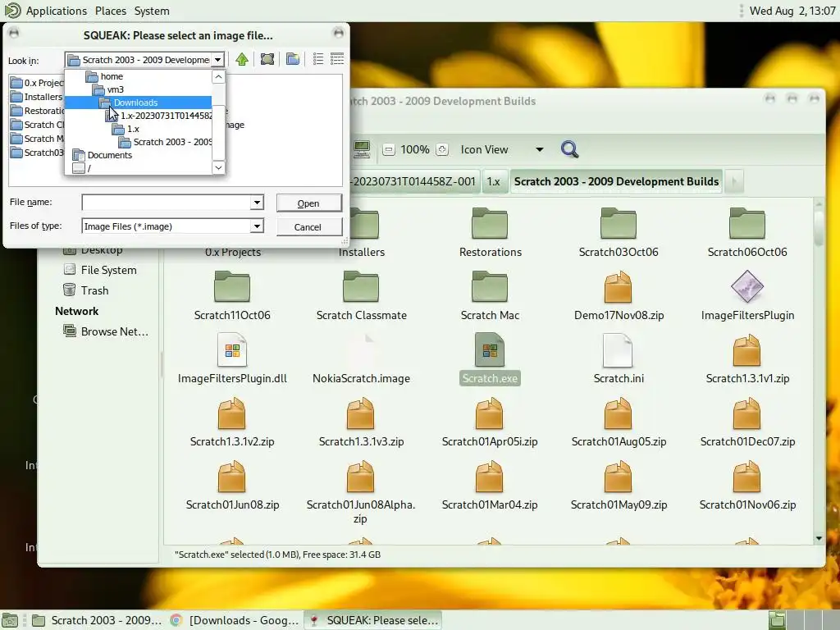Viewport: 840px width, 630px height.
Task: Switch to SQUEAK taskbar window button
Action: (x=373, y=620)
